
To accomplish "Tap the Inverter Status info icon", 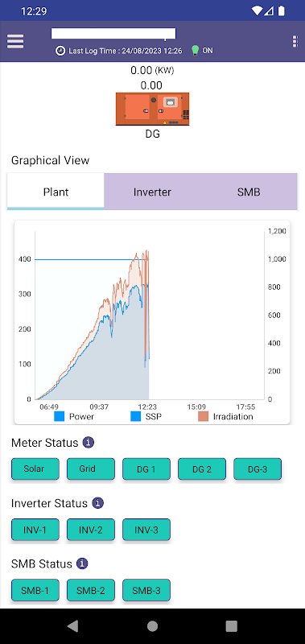I will [x=97, y=502].
